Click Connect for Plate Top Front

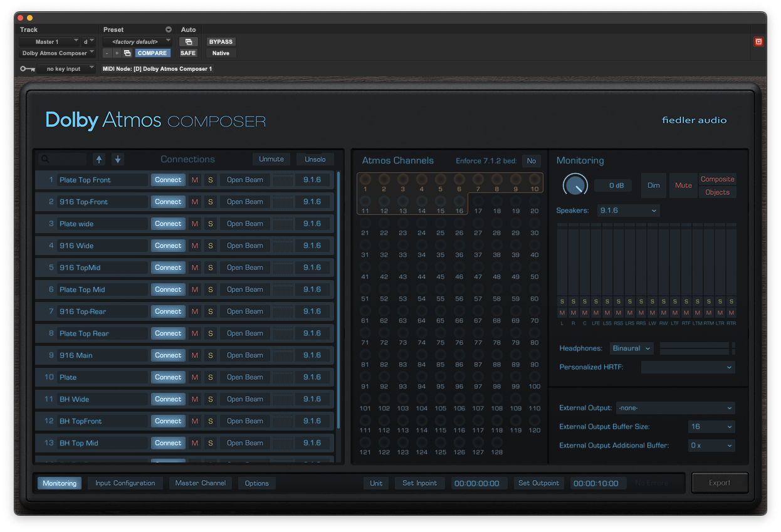168,180
